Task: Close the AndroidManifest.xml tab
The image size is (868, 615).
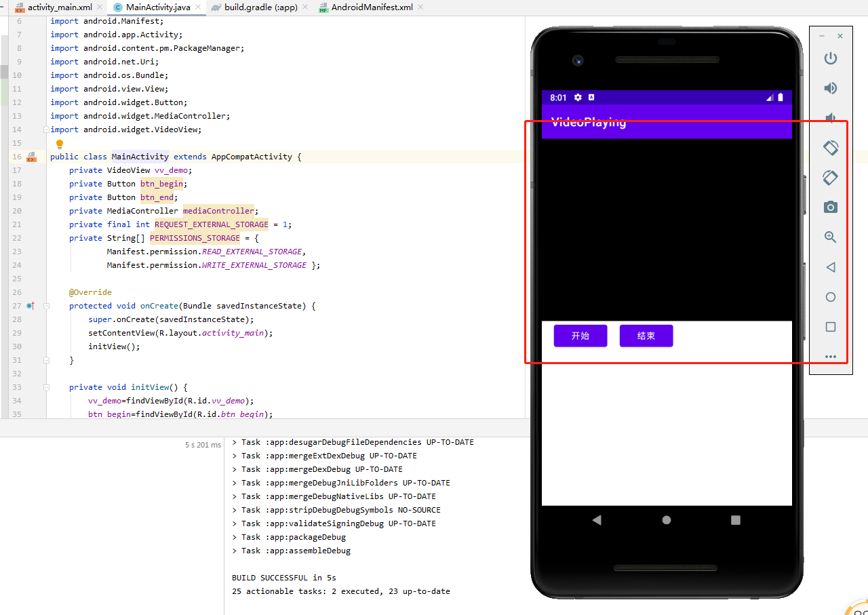Action: pos(420,7)
